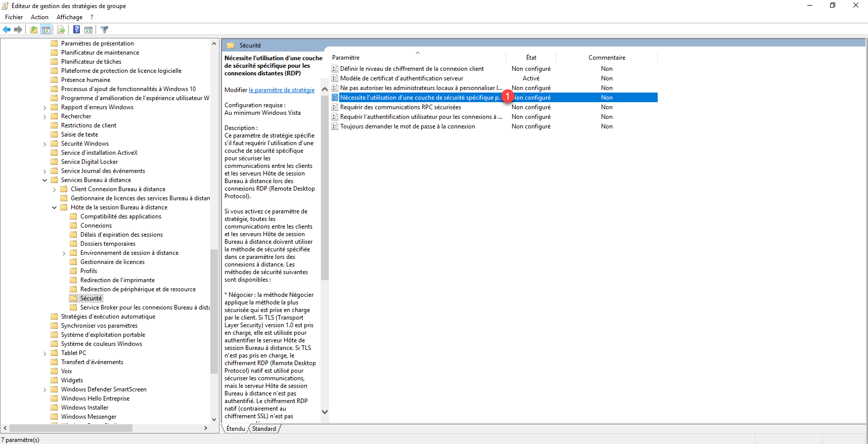This screenshot has width=868, height=444.
Task: Open the Action menu
Action: (39, 17)
